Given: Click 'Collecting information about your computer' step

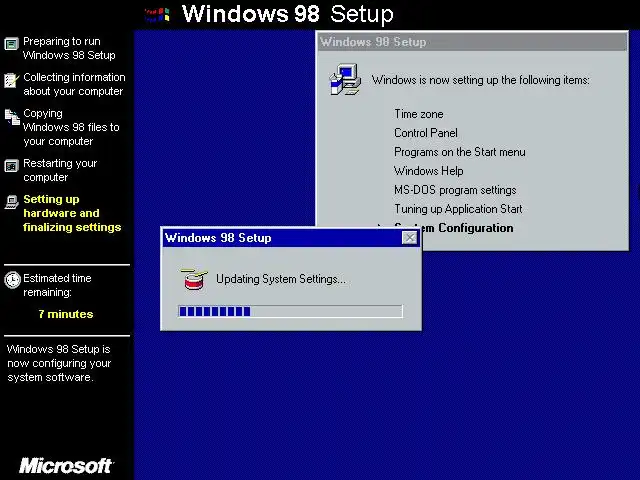Looking at the screenshot, I should tap(74, 84).
